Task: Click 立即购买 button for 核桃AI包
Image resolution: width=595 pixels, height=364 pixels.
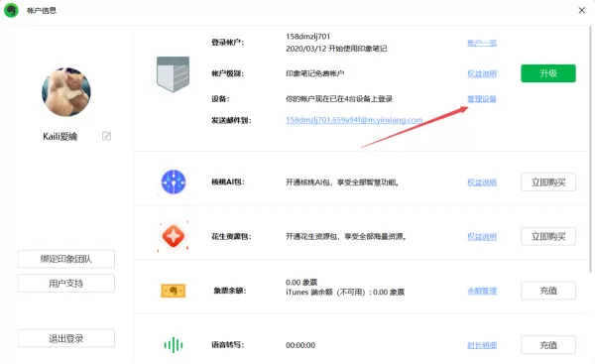Action: [x=548, y=182]
